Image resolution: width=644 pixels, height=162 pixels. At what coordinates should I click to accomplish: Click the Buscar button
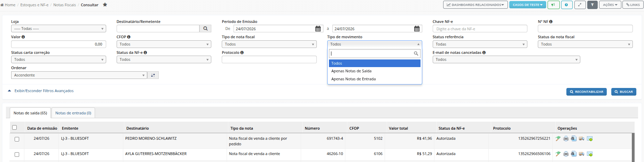tap(624, 92)
